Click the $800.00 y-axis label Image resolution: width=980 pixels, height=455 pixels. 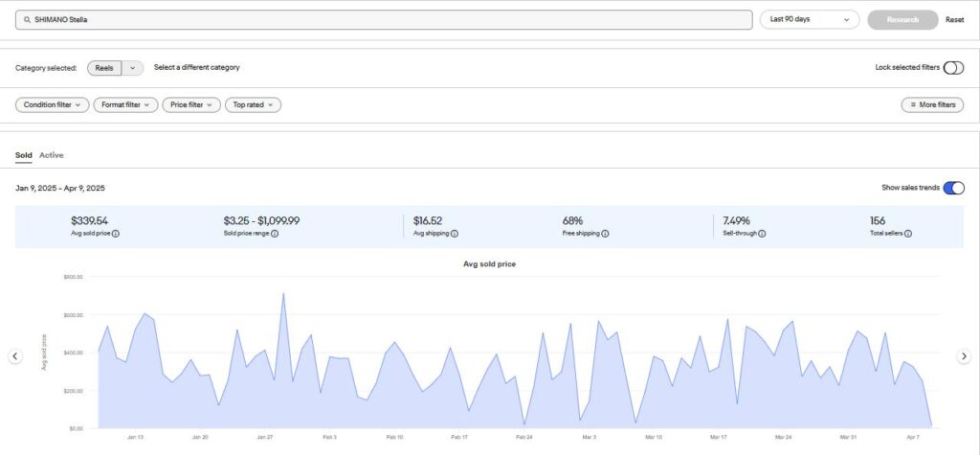tap(73, 277)
